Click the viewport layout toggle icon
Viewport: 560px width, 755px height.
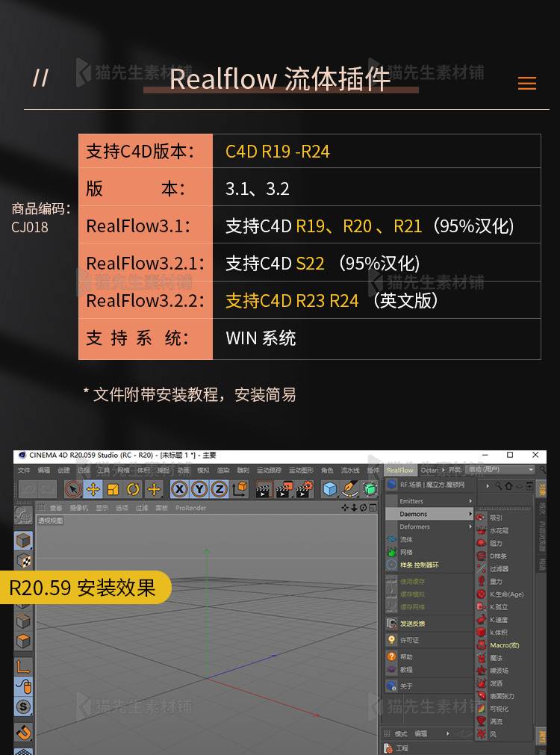[373, 508]
